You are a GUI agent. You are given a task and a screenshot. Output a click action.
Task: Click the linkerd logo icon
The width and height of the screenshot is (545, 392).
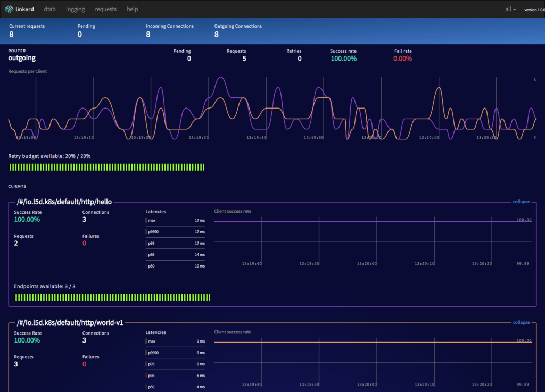point(11,9)
